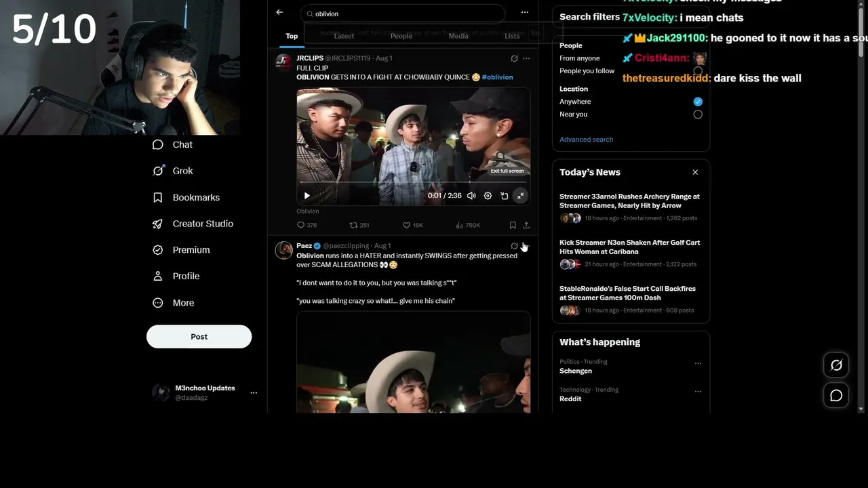Click the #oblivion hashtag link
The width and height of the screenshot is (868, 488).
[x=497, y=77]
